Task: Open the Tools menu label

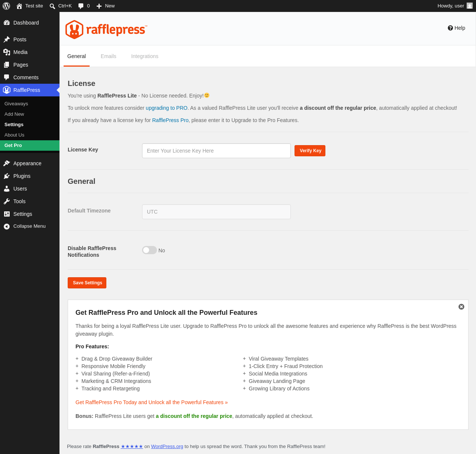Action: [x=19, y=201]
